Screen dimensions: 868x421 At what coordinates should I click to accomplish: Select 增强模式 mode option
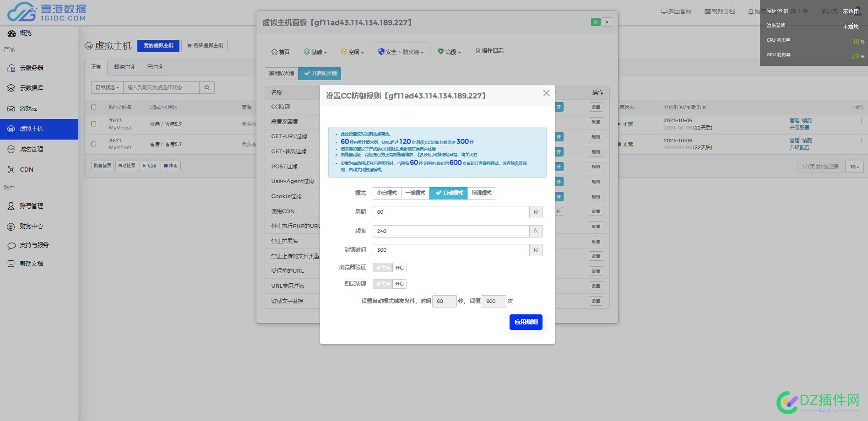click(482, 193)
